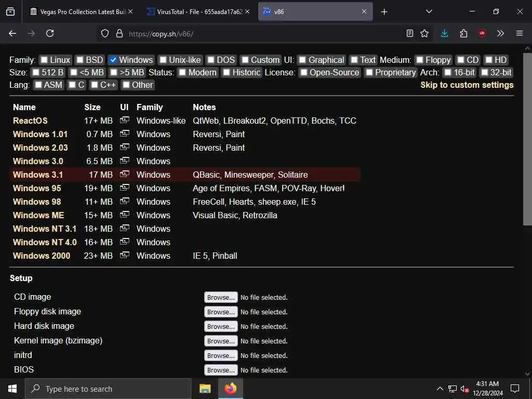532x399 pixels.
Task: Click the URL address bar
Action: [264, 34]
